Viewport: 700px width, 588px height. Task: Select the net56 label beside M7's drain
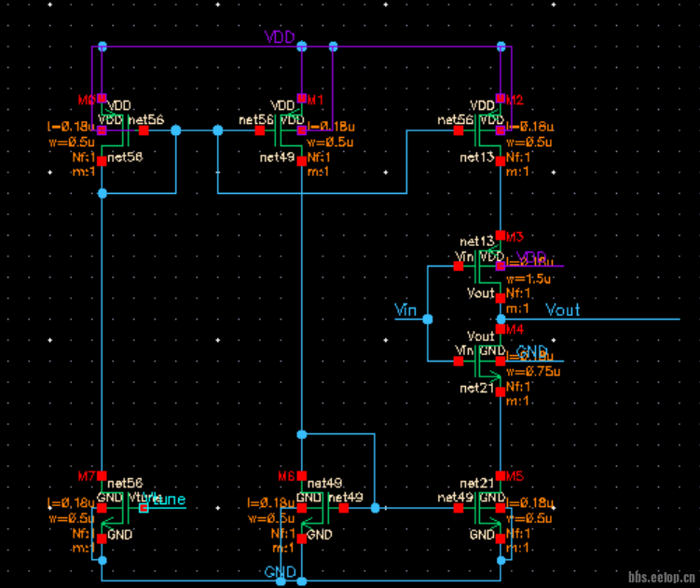coord(125,483)
